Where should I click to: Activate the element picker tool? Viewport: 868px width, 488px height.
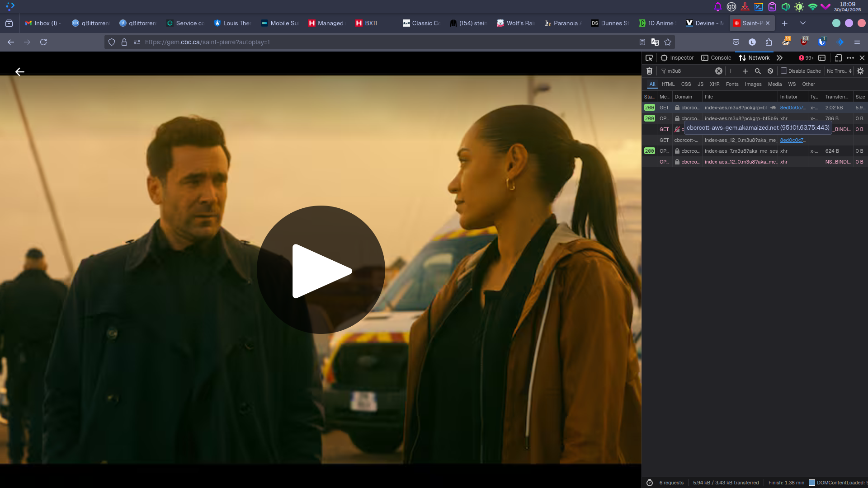coord(649,58)
